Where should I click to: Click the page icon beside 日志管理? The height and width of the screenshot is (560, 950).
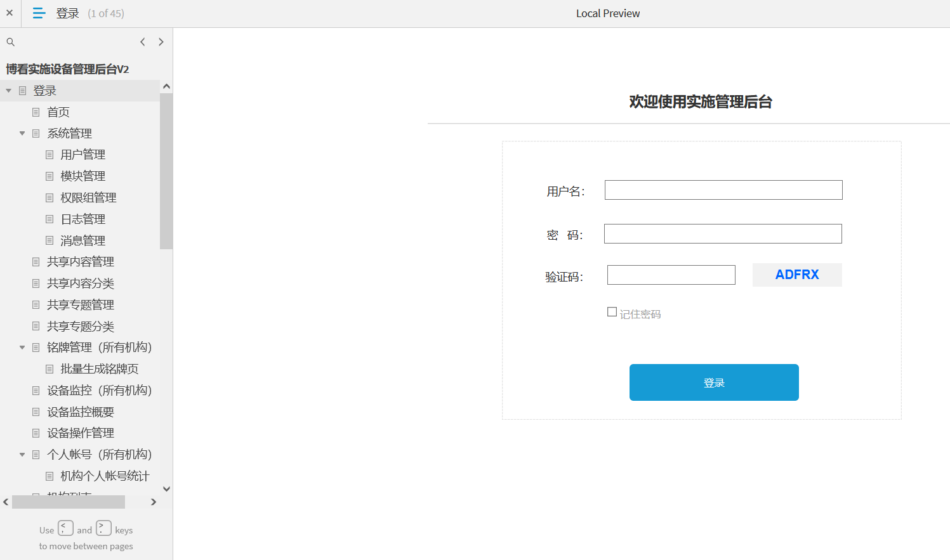click(49, 219)
